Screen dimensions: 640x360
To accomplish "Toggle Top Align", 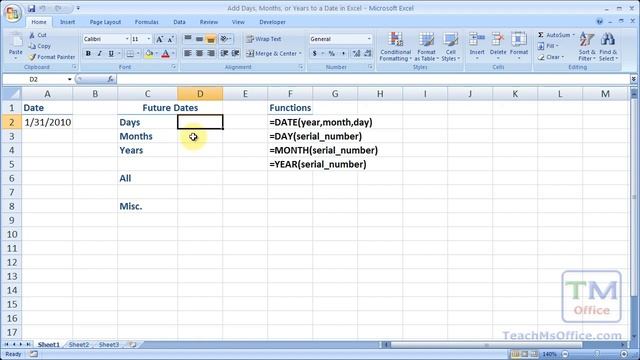I will coord(188,39).
